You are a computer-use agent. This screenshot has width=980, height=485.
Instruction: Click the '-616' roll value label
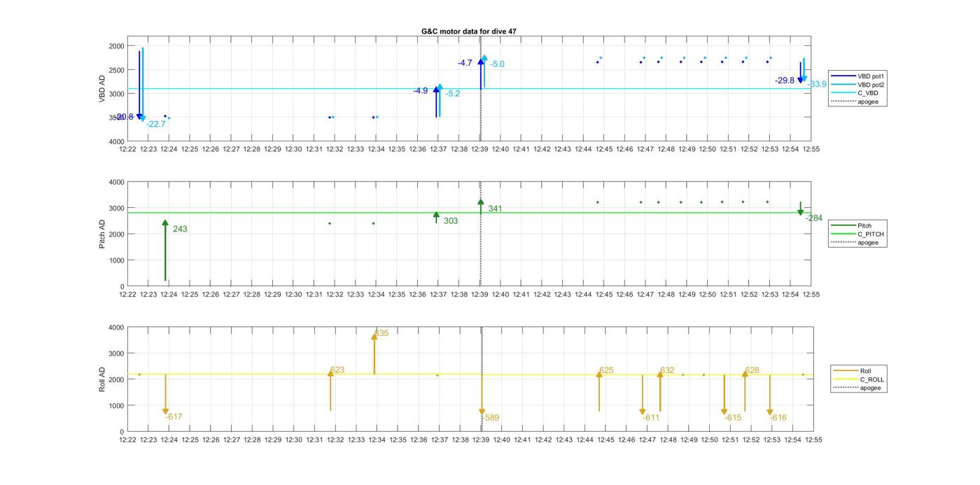778,418
